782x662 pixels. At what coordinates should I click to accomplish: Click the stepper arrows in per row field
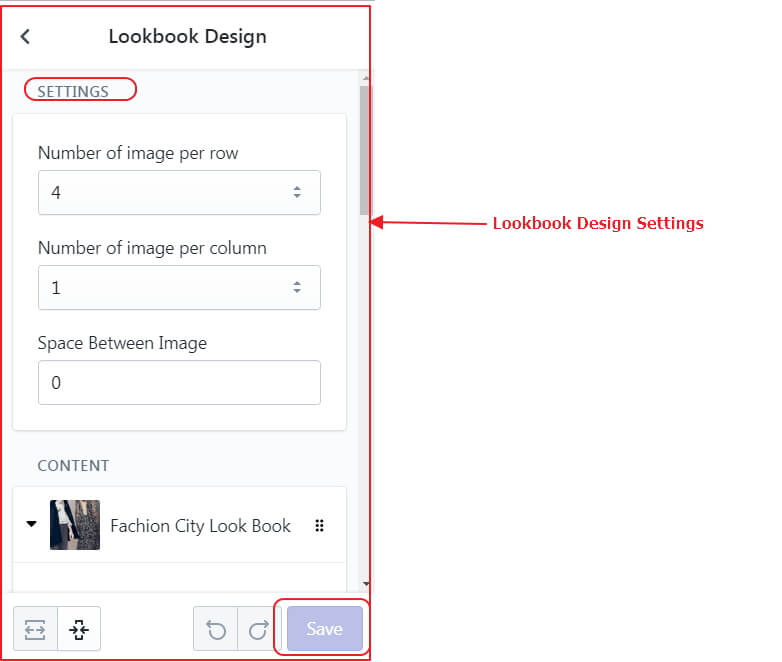297,192
